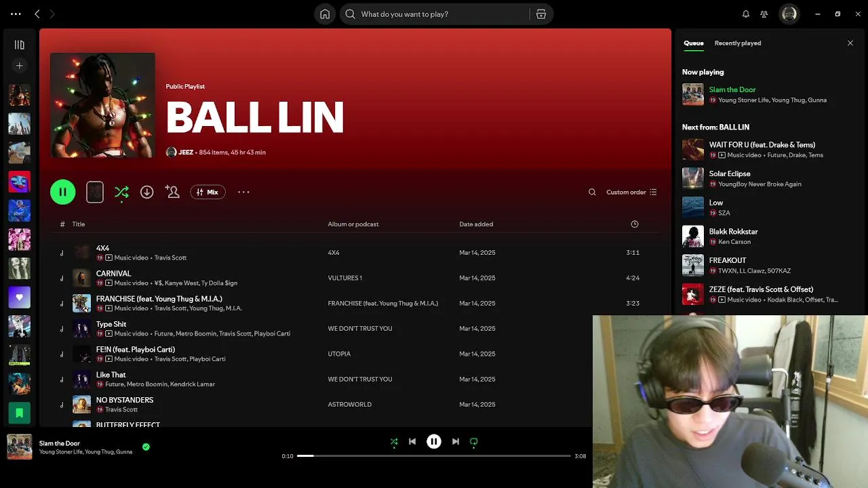
Task: Switch to the Recently played tab
Action: coord(738,43)
